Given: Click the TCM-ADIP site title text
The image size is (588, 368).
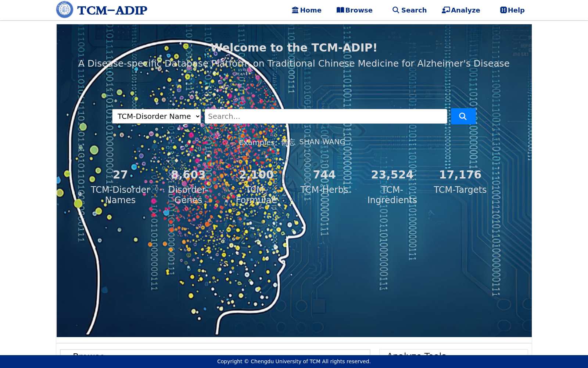Looking at the screenshot, I should [112, 10].
